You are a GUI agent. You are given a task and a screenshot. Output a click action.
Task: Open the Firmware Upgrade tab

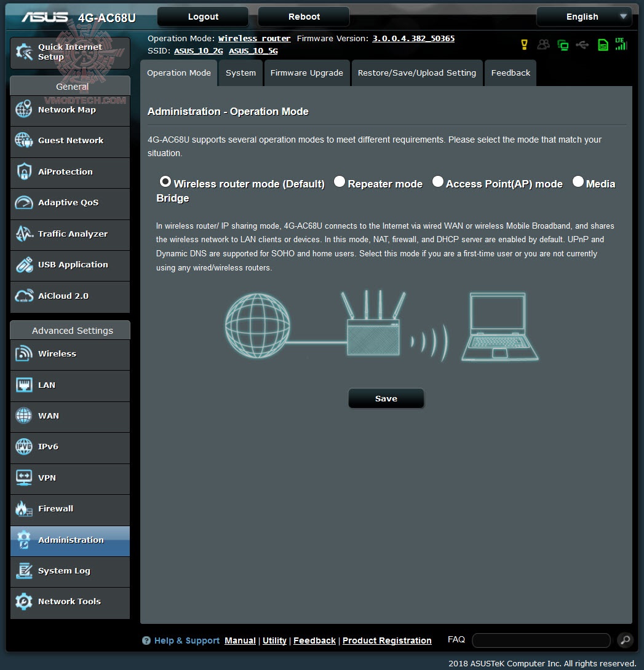306,73
